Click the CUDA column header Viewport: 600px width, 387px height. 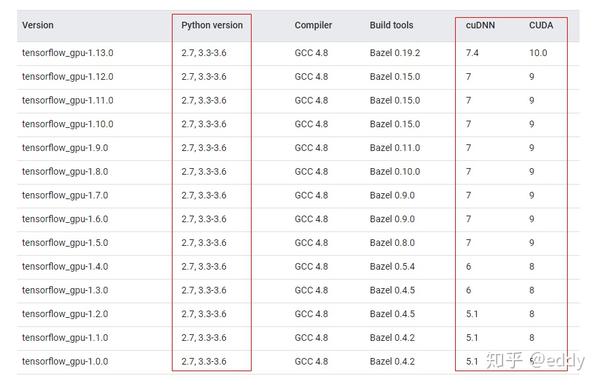(x=541, y=25)
